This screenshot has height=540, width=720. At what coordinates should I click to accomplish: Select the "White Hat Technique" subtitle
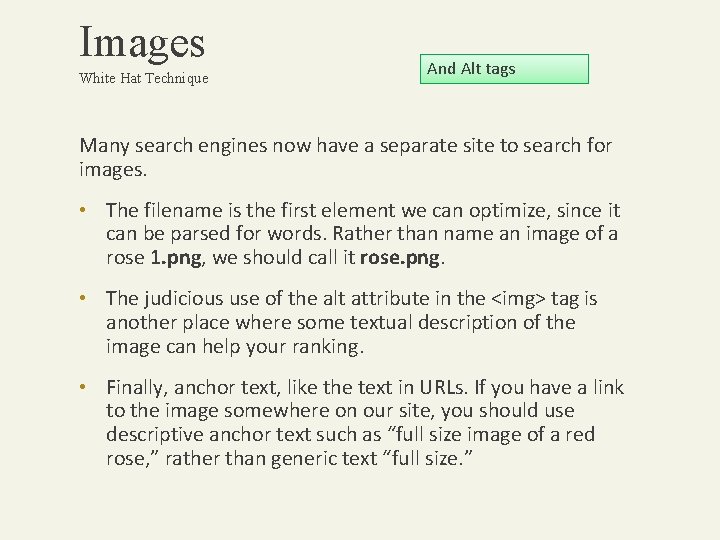pos(144,78)
